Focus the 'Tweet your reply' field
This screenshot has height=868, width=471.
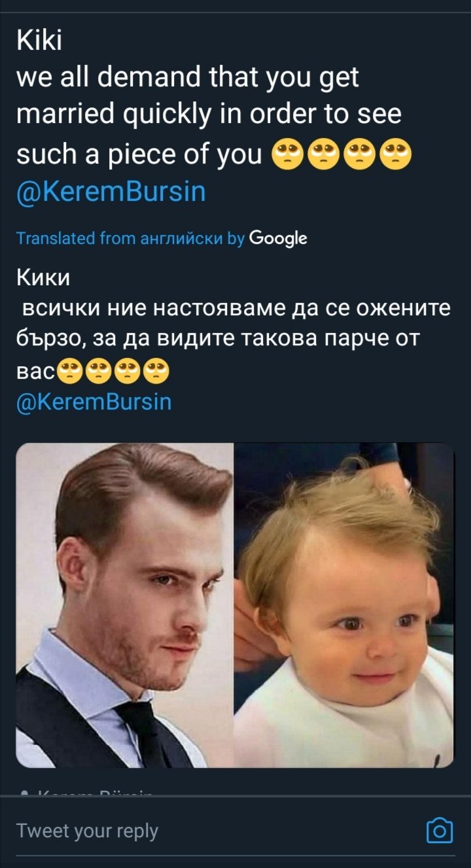click(x=216, y=831)
